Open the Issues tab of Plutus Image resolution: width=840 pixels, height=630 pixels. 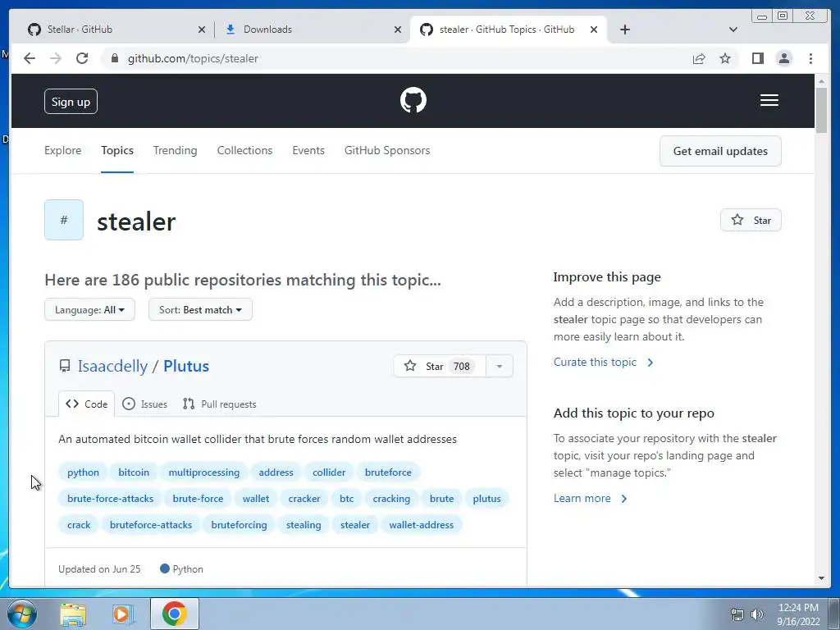(x=144, y=404)
